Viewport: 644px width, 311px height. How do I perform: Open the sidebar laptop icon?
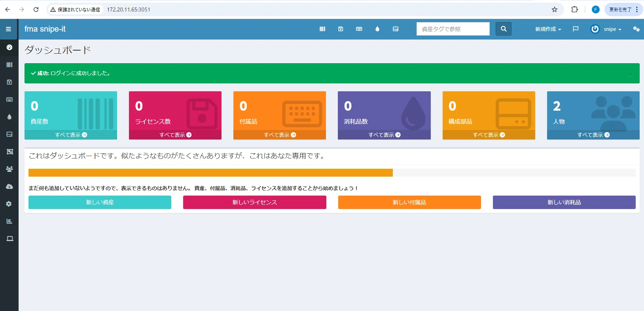10,239
